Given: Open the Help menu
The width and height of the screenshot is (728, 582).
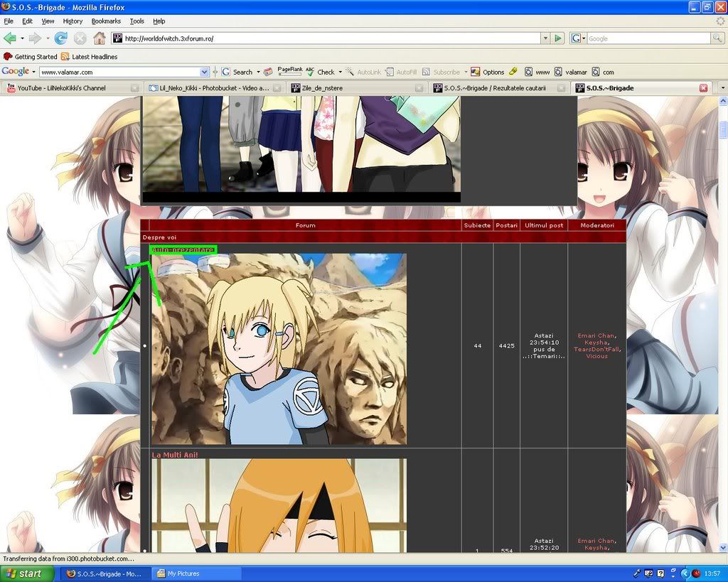Looking at the screenshot, I should point(159,21).
